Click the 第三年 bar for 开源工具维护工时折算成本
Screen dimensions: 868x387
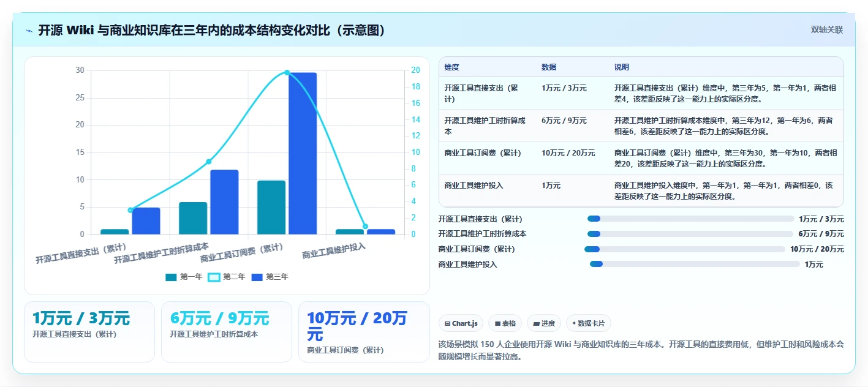pos(224,202)
